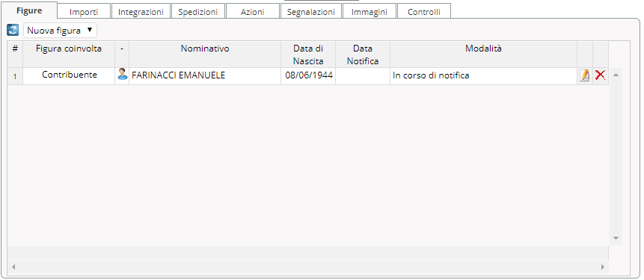Viewport: 644px width, 280px height.
Task: Click the horizontal scrollbar left arrow
Action: tap(13, 267)
